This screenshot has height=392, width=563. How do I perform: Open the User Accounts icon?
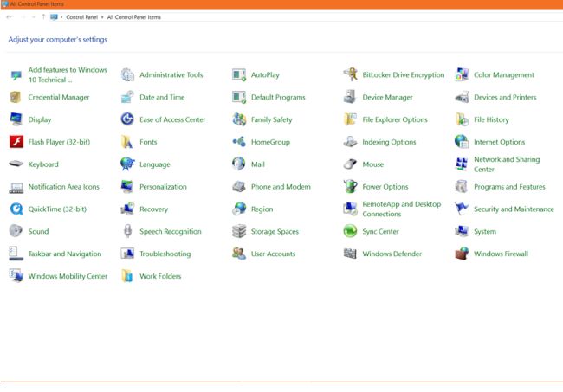click(x=239, y=254)
